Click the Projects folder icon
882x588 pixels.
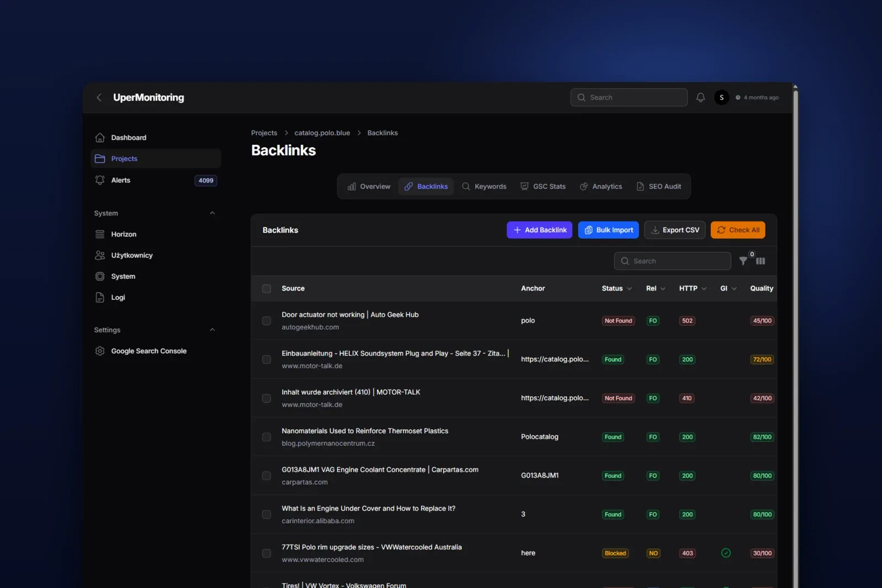click(100, 159)
